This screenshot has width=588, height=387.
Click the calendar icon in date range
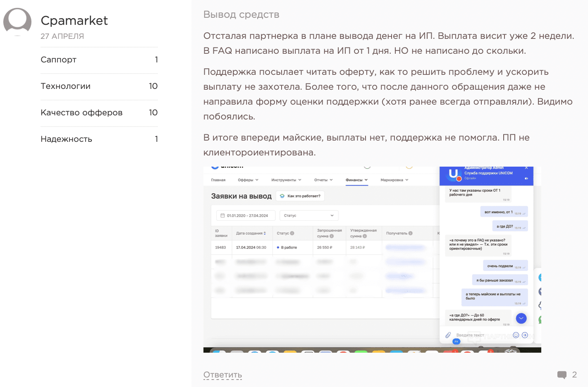coord(222,215)
